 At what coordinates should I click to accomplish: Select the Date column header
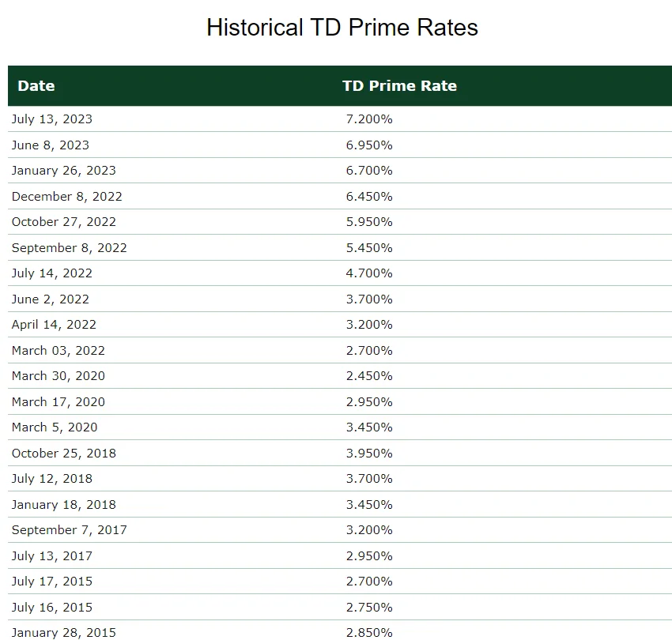tap(36, 85)
